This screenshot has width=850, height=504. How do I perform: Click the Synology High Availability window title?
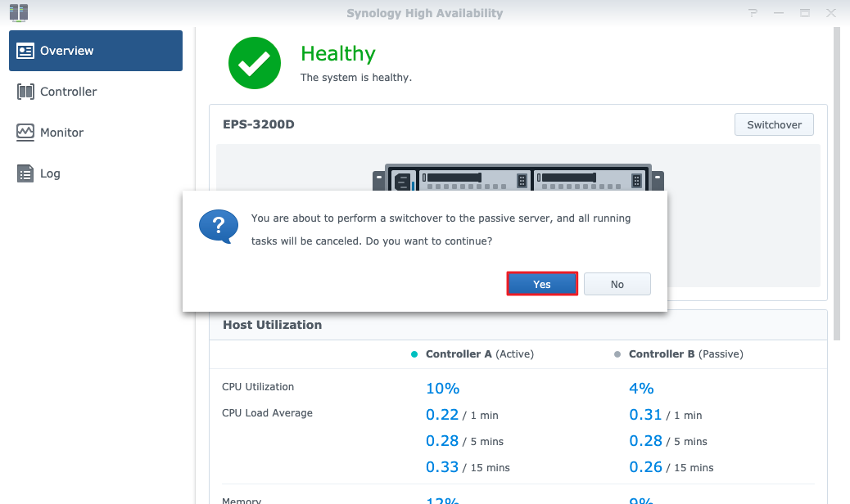coord(424,13)
